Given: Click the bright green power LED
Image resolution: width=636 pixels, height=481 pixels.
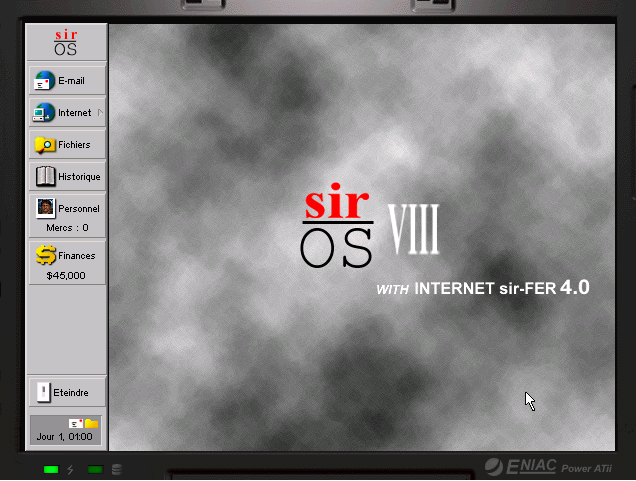Looking at the screenshot, I should tap(51, 470).
